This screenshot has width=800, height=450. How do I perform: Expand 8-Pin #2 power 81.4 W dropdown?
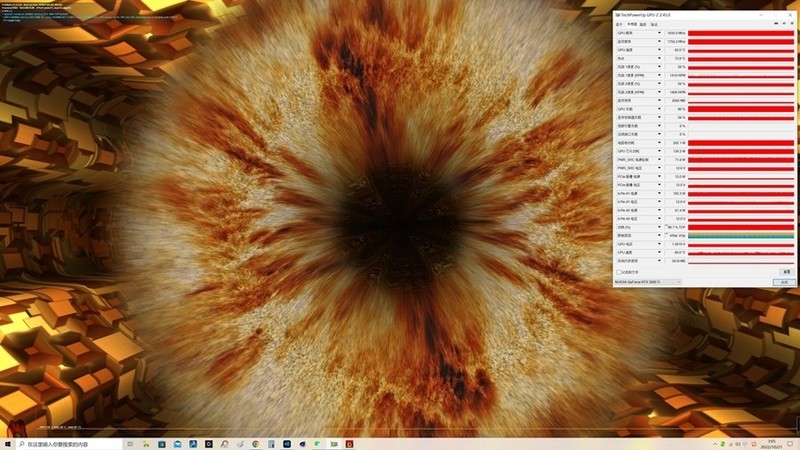pyautogui.click(x=659, y=210)
